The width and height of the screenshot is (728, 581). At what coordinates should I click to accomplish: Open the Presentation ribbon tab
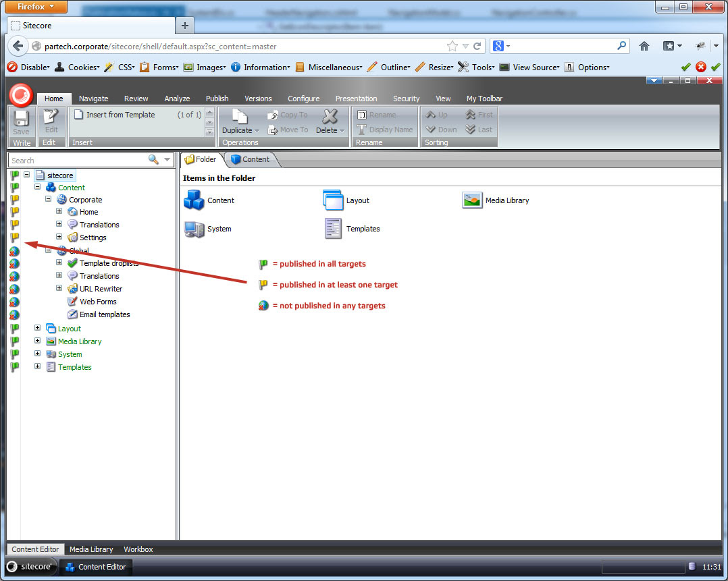(x=356, y=99)
